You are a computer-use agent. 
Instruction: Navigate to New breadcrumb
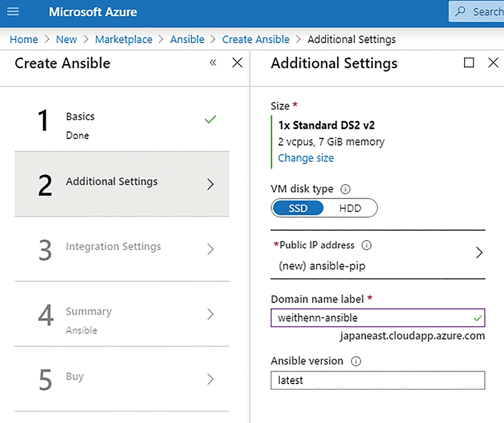(x=67, y=39)
